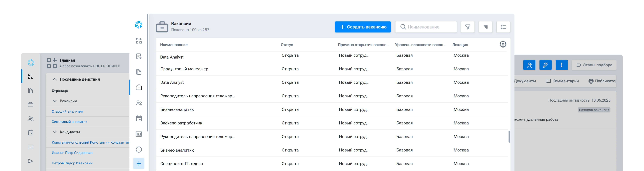Image resolution: width=644 pixels, height=171 pixels.
Task: Click send arrow icon in left window sidebar
Action: [x=31, y=161]
